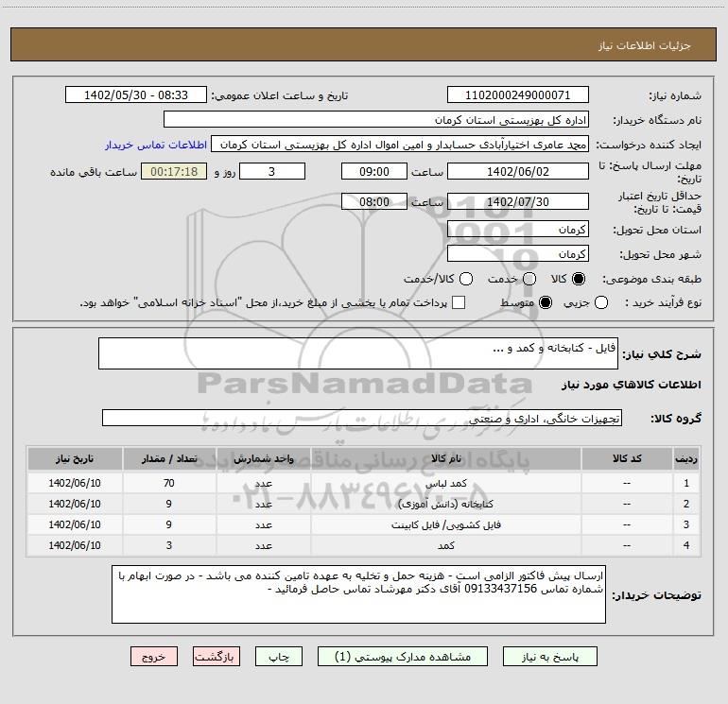
Task: Click the price validity time 08:00
Action: [374, 201]
